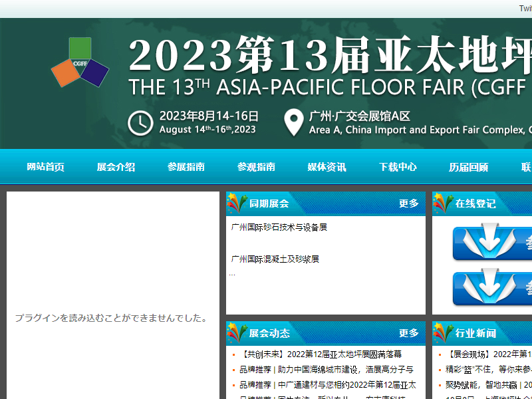Click the fireworks icon beside 行业新闻
Viewport: 532px width, 399px height.
(443, 332)
